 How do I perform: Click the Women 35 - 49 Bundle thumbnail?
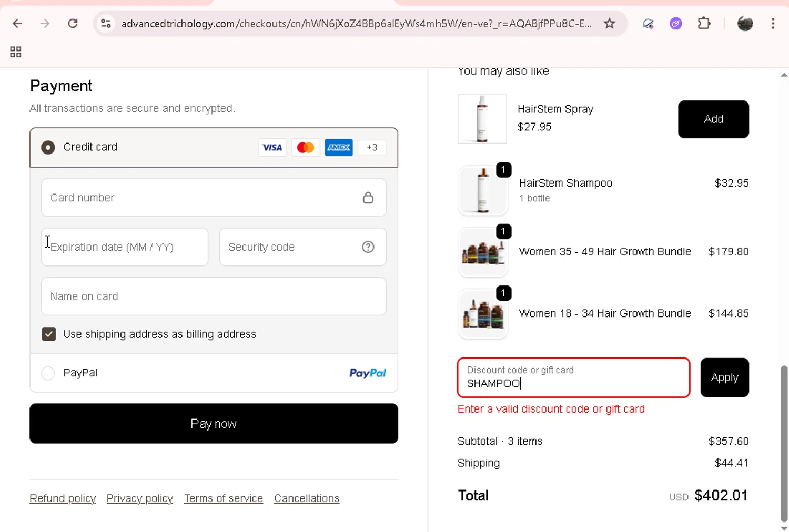(483, 252)
